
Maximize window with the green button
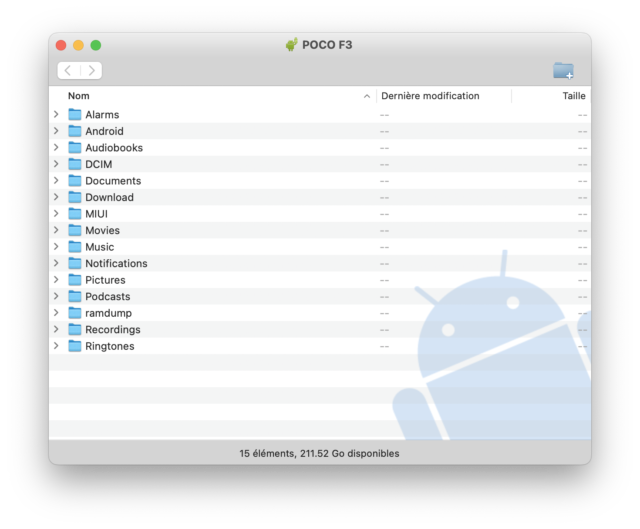pyautogui.click(x=96, y=45)
